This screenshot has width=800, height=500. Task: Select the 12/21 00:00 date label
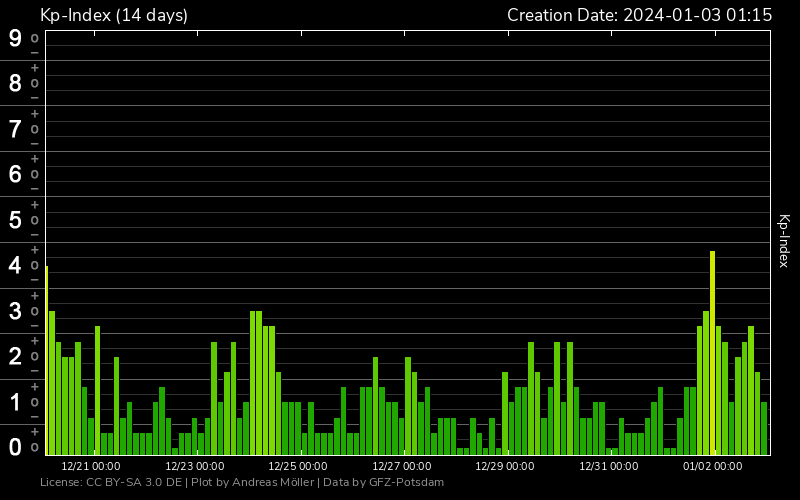click(x=91, y=466)
